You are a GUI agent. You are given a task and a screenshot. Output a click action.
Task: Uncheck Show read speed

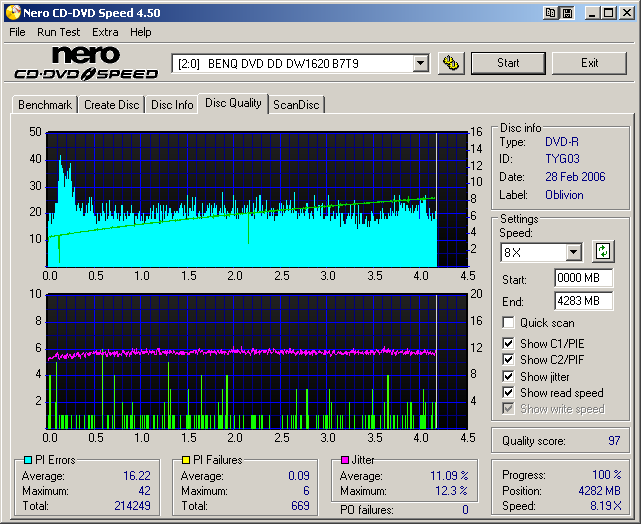(509, 393)
